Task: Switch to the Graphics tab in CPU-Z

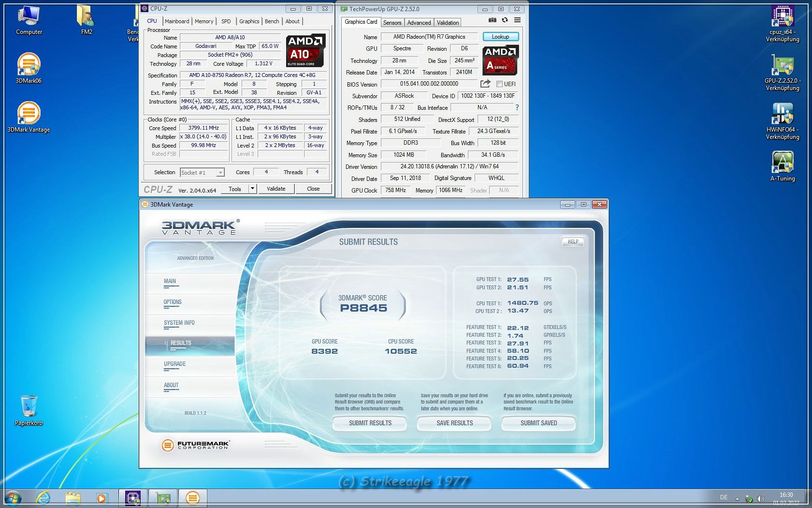Action: [x=249, y=21]
